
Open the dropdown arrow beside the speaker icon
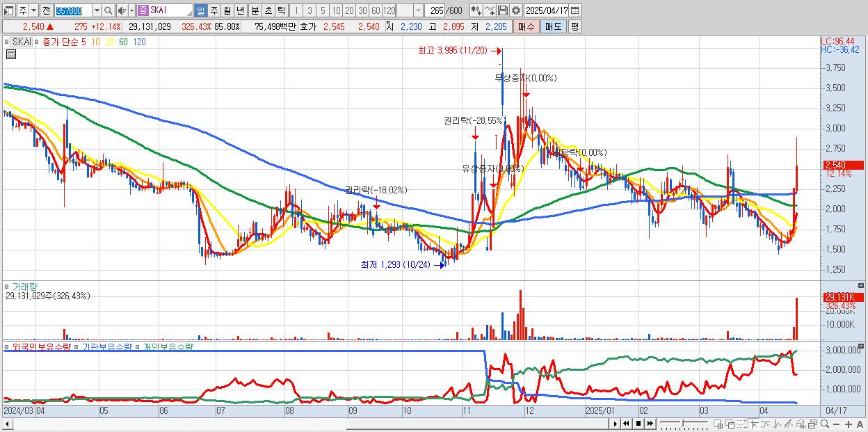[131, 10]
